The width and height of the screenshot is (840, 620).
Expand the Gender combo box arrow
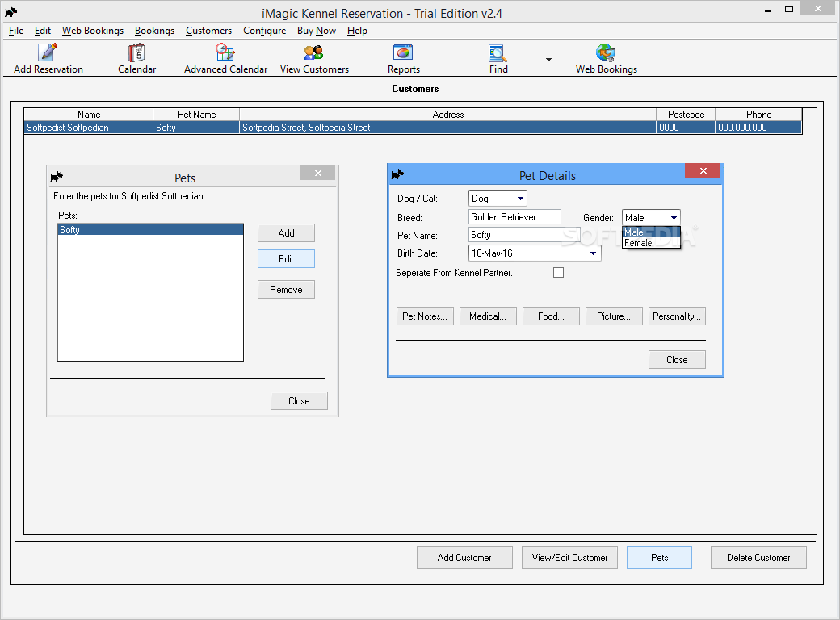674,218
